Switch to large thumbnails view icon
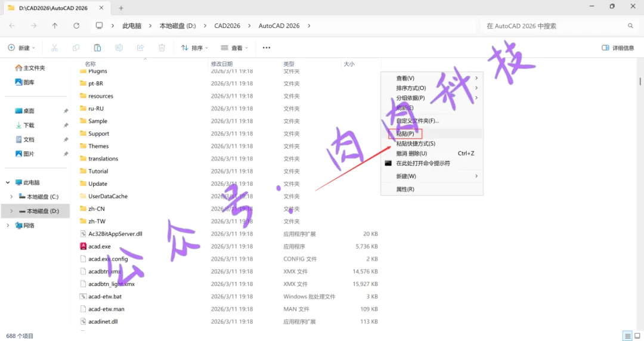644x341 pixels. click(x=637, y=336)
